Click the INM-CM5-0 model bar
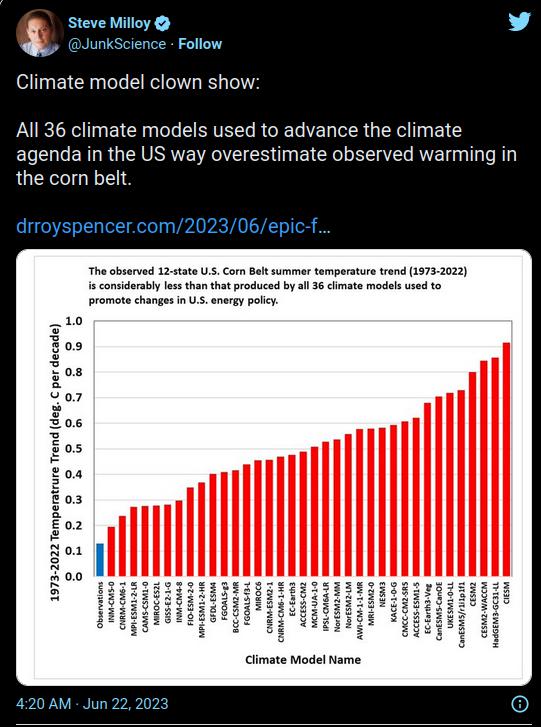541x727 pixels. pyautogui.click(x=111, y=551)
